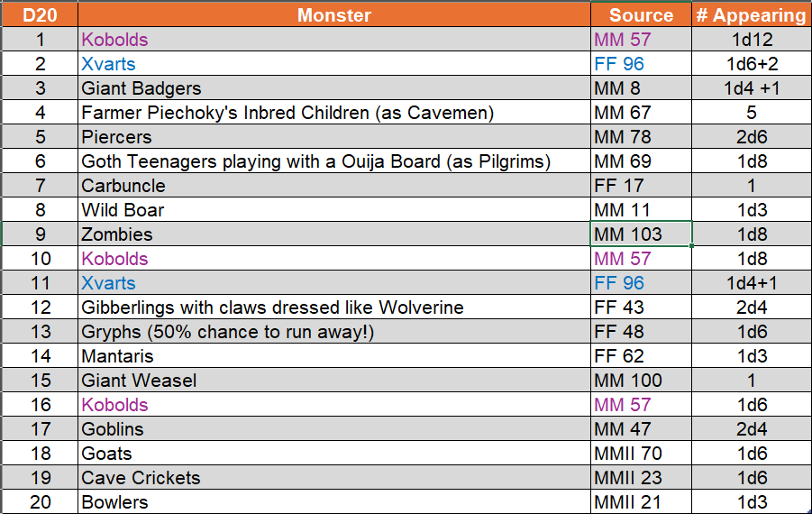Select the Farmer Piechoky's Inbred Children cell
Image resolution: width=812 pixels, height=514 pixels.
coord(334,113)
